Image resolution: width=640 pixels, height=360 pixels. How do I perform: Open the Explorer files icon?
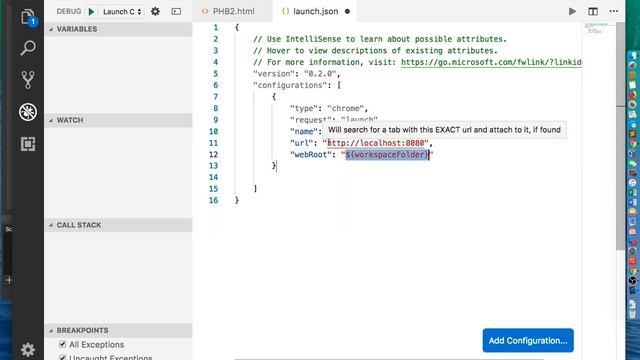tap(28, 18)
